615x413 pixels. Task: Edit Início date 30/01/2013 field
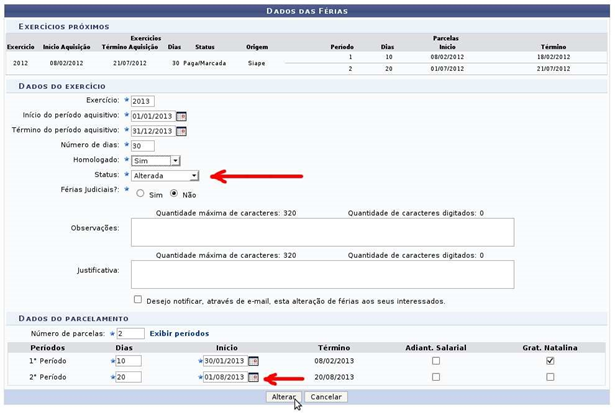(226, 361)
